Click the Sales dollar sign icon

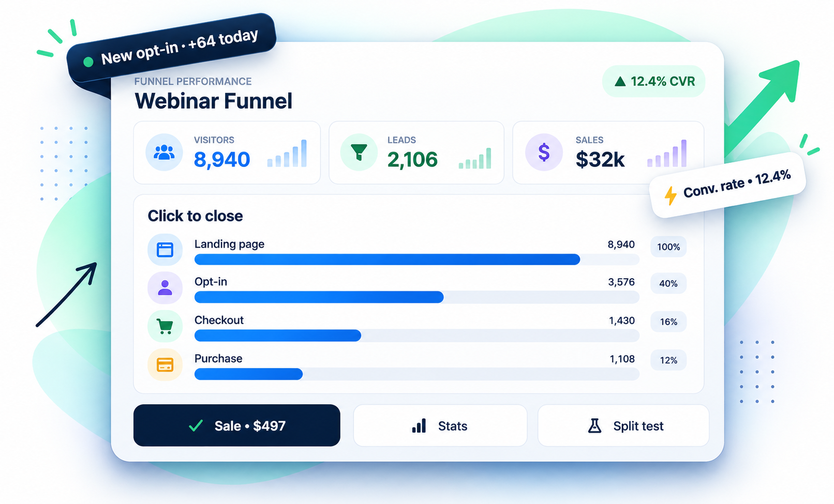(x=544, y=152)
